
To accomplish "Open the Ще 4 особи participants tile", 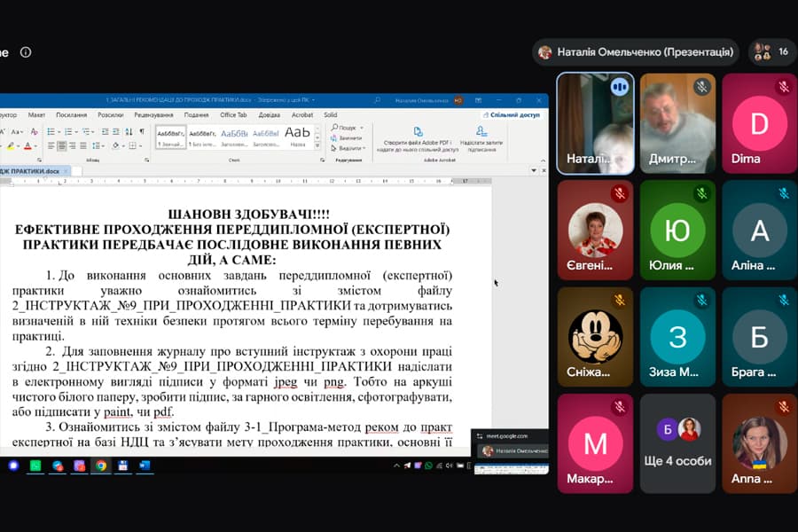I will [x=677, y=443].
